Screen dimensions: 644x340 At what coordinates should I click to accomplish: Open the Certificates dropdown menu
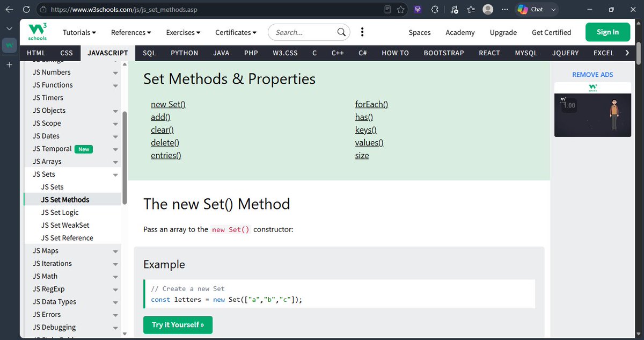tap(236, 32)
